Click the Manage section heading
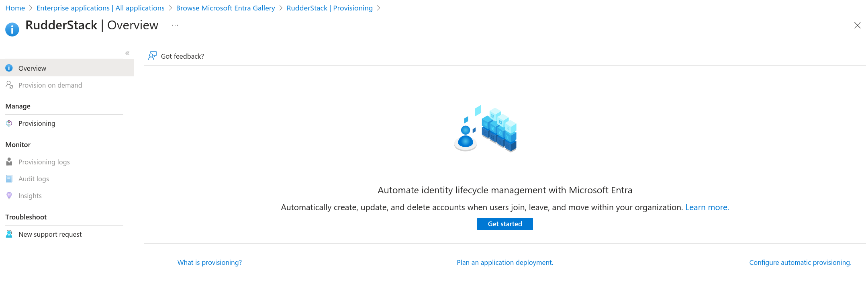Screen dimensions: 868x295 (x=18, y=106)
